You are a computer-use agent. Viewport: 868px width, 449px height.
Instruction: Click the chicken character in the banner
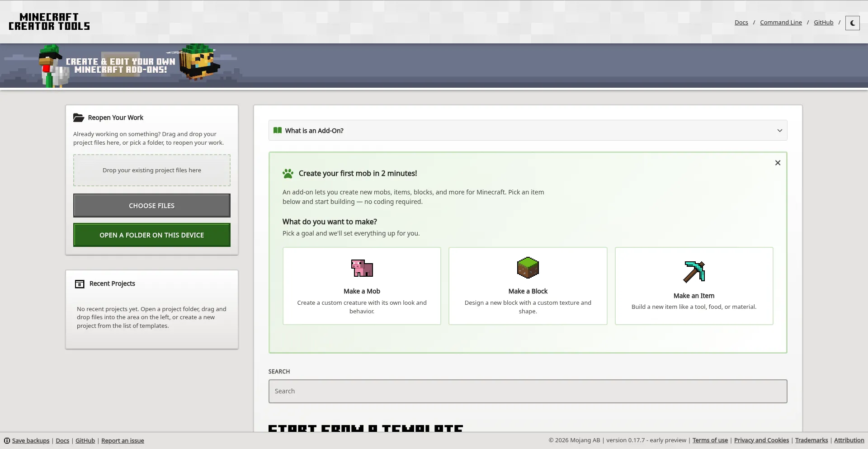tap(53, 66)
